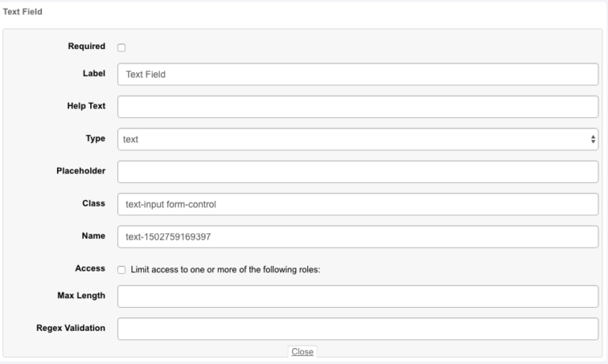The image size is (608, 364).
Task: Click the bold Required label text
Action: 86,47
